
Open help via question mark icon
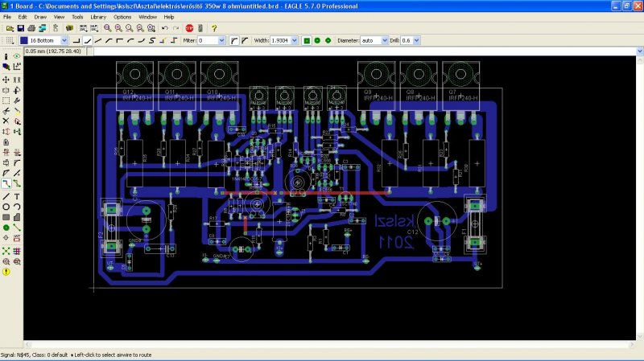pyautogui.click(x=214, y=28)
